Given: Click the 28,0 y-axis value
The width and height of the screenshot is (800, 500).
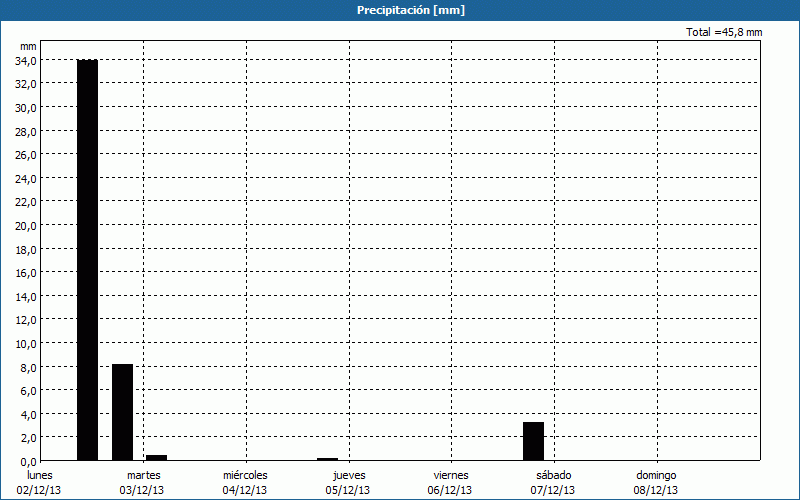Looking at the screenshot, I should click(26, 131).
